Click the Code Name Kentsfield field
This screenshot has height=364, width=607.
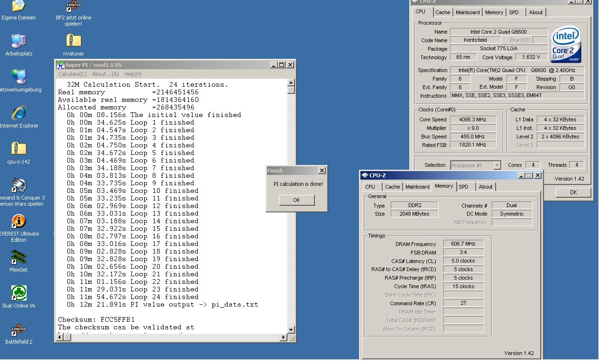click(475, 40)
